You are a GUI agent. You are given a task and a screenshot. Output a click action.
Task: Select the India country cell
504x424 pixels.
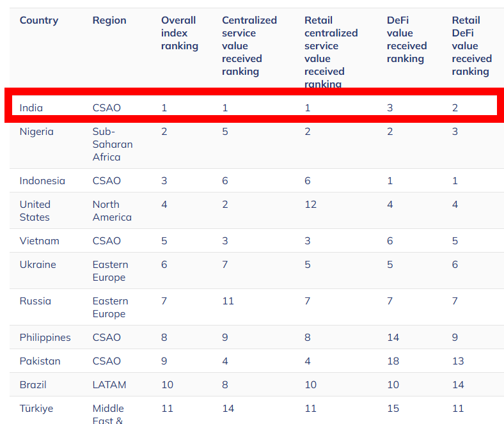point(31,107)
